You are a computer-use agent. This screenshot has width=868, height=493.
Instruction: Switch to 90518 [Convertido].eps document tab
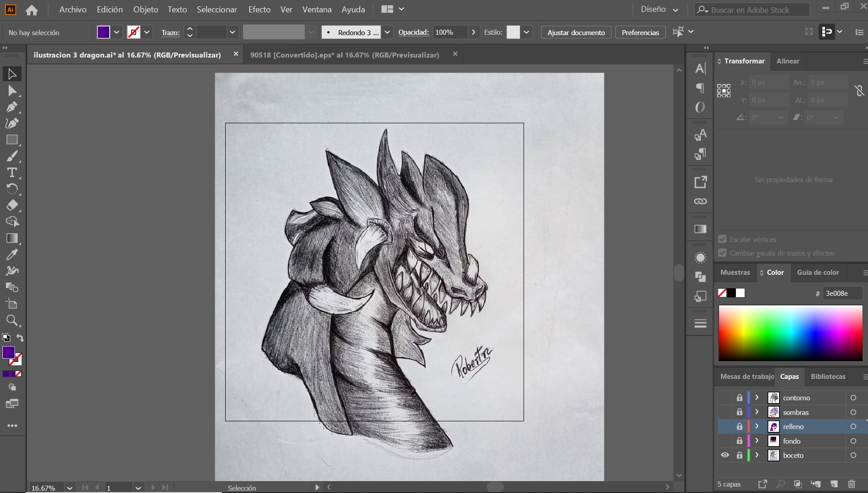click(x=345, y=55)
